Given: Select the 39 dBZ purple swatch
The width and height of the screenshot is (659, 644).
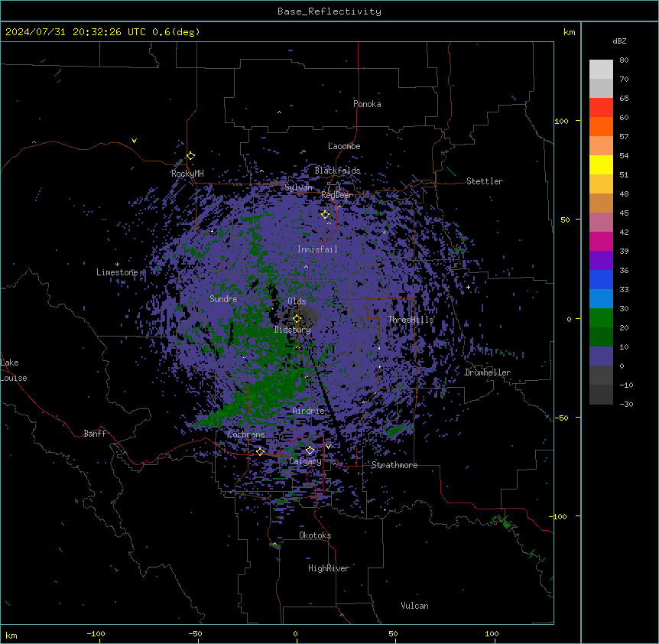Looking at the screenshot, I should 601,261.
